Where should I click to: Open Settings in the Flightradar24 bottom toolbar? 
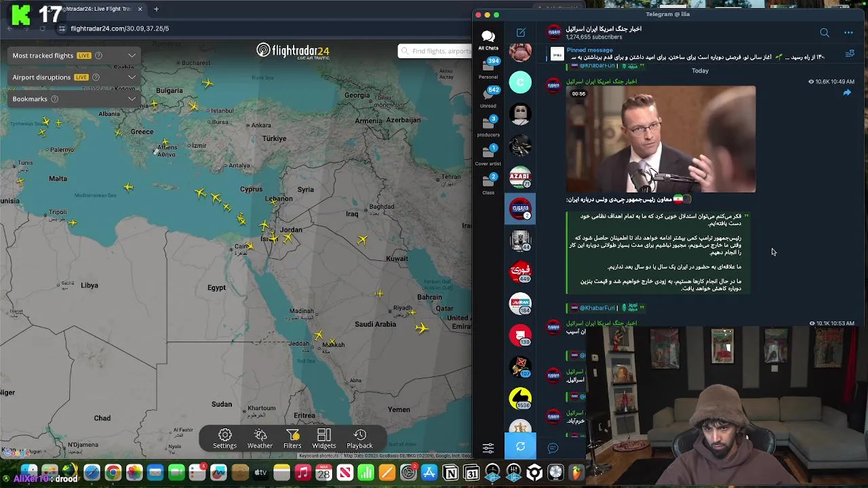tap(225, 439)
